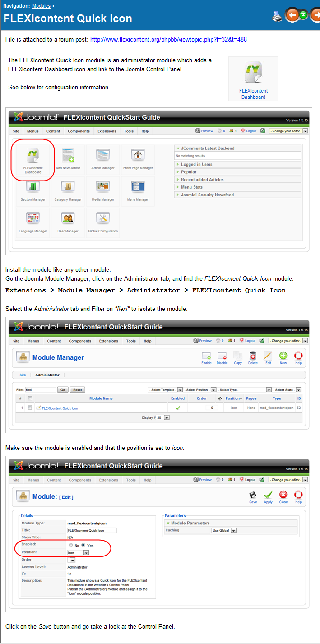
Task: Go to previous topic with left arrow
Action: pos(292,16)
